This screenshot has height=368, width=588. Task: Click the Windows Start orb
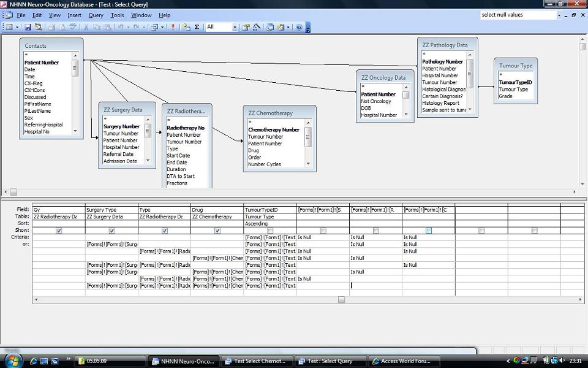13,361
